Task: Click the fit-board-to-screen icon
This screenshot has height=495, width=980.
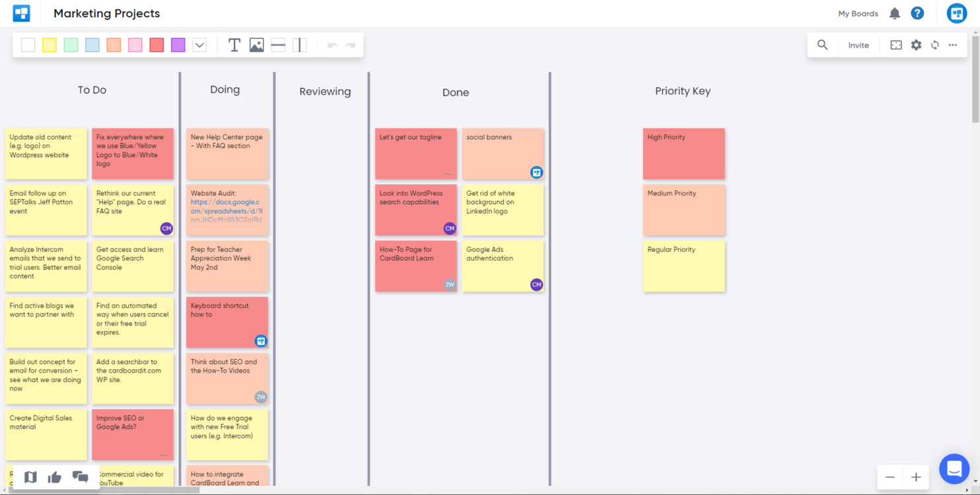Action: 895,44
